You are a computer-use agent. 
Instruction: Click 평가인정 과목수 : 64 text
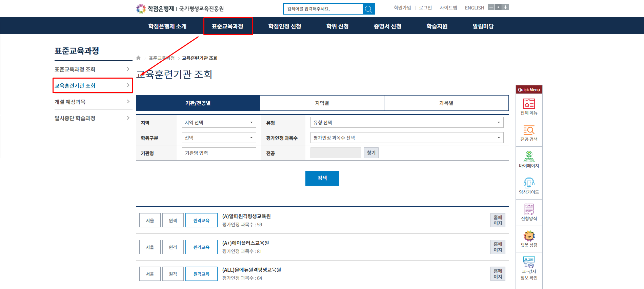[242, 278]
